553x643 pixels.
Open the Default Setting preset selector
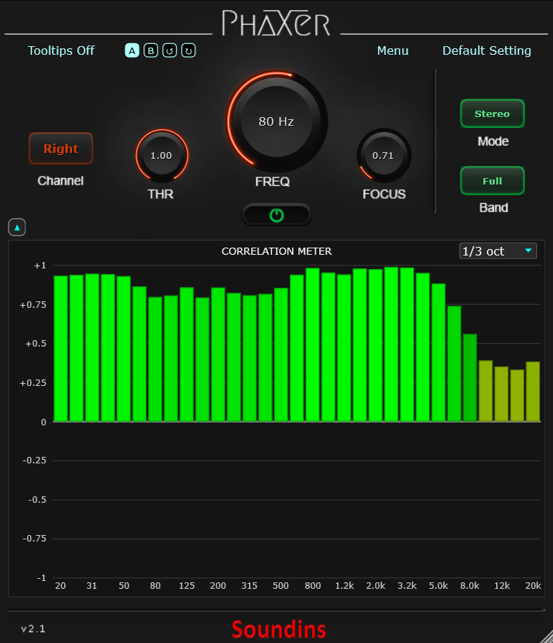pos(487,51)
